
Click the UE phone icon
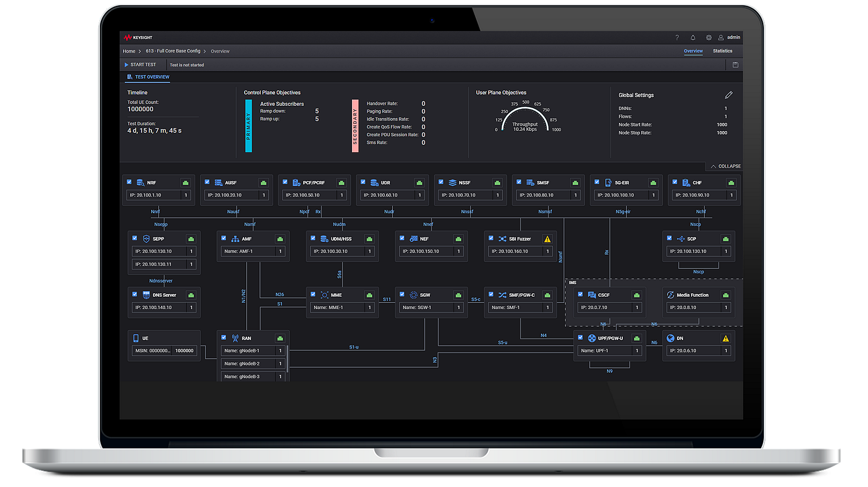pos(136,338)
